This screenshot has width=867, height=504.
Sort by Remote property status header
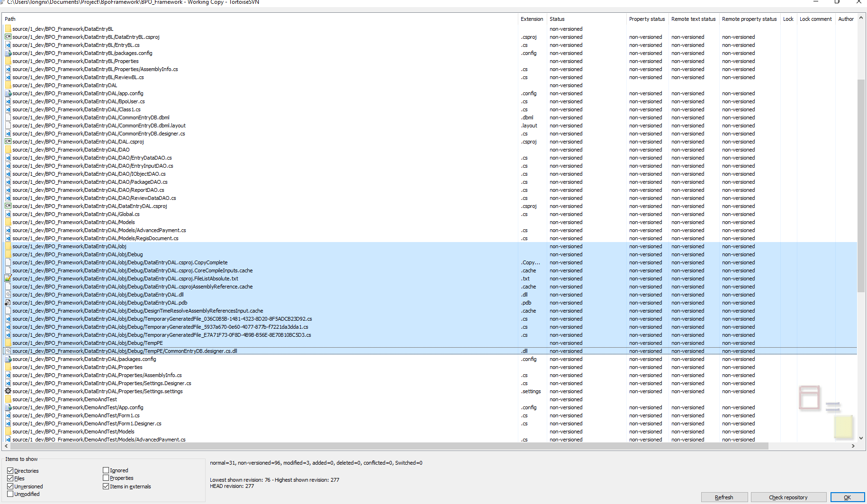[x=749, y=19]
